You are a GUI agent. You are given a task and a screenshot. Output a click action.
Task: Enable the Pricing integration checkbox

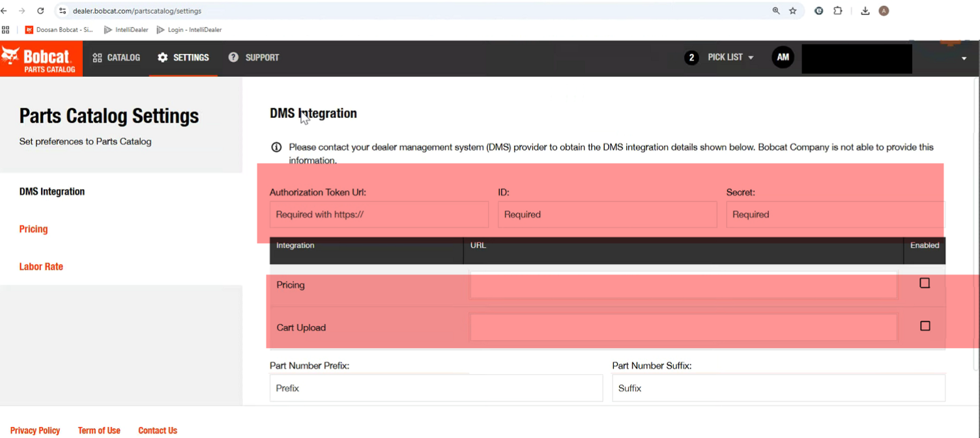925,284
